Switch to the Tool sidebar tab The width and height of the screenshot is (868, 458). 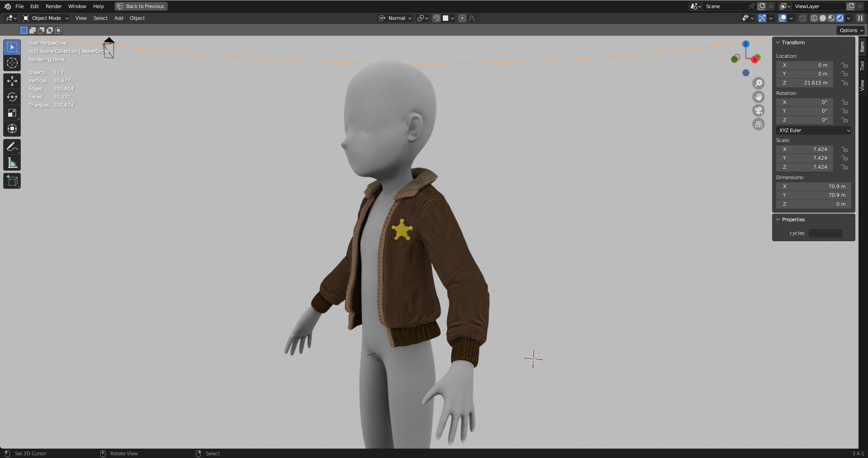pos(863,66)
